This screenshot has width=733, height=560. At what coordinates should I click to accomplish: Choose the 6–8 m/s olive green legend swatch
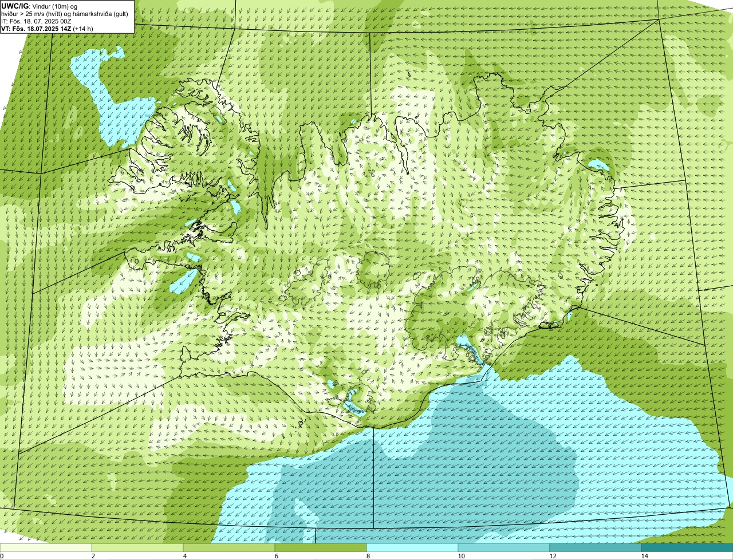[x=321, y=547]
